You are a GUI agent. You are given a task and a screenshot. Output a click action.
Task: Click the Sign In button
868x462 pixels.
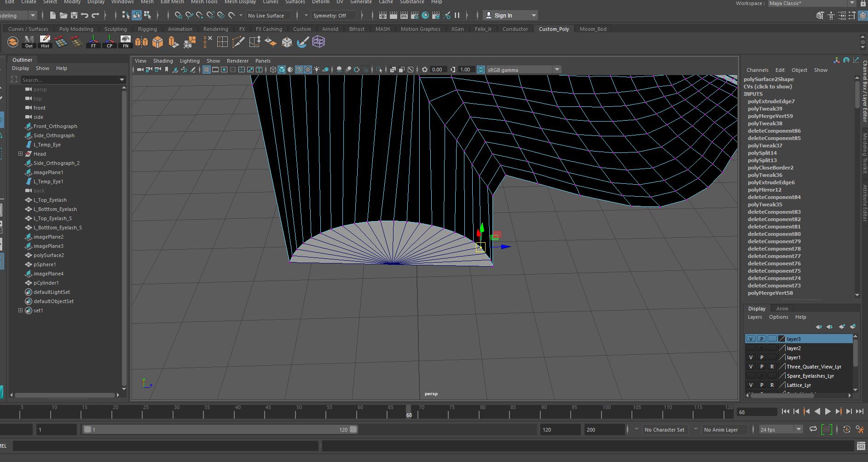[503, 16]
